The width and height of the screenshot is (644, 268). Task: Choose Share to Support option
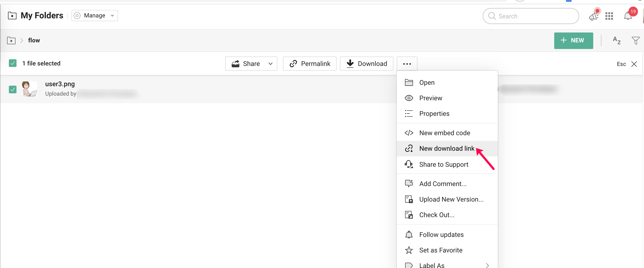[x=443, y=164]
